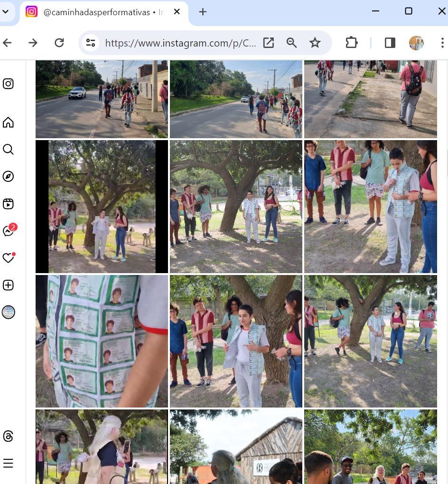Viewport: 448px width, 484px height.
Task: Click the instagram.com URL address field
Action: point(180,43)
